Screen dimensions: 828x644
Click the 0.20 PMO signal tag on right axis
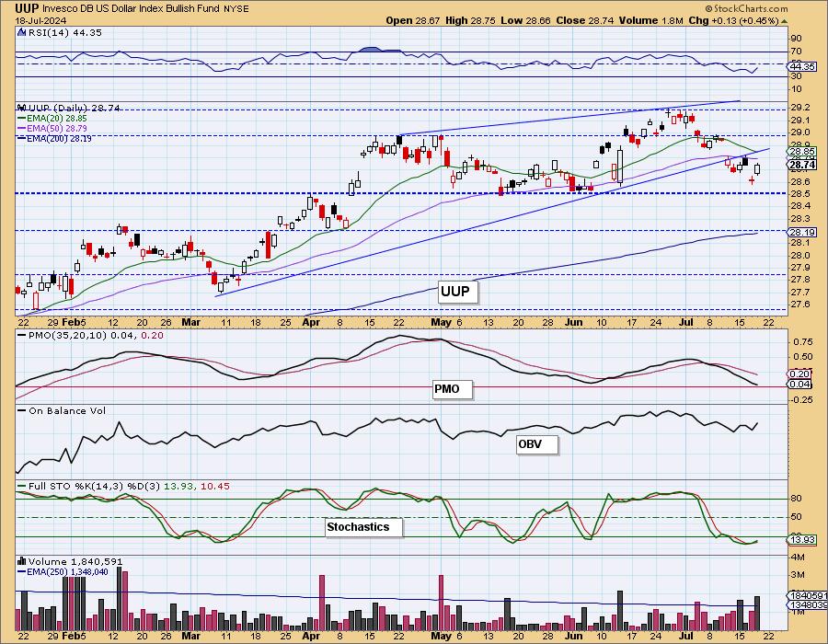click(x=800, y=374)
